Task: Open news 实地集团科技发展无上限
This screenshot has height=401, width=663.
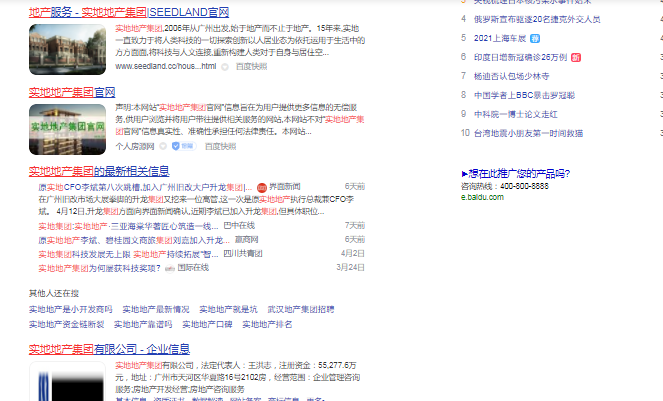Action: (x=128, y=254)
